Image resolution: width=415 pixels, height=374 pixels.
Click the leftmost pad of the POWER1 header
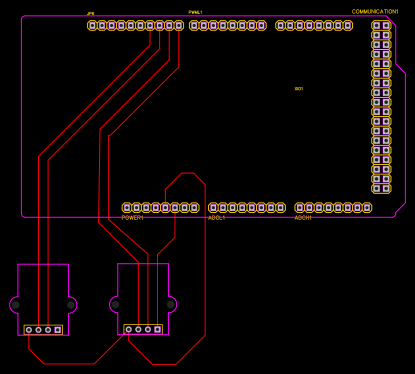tap(127, 208)
